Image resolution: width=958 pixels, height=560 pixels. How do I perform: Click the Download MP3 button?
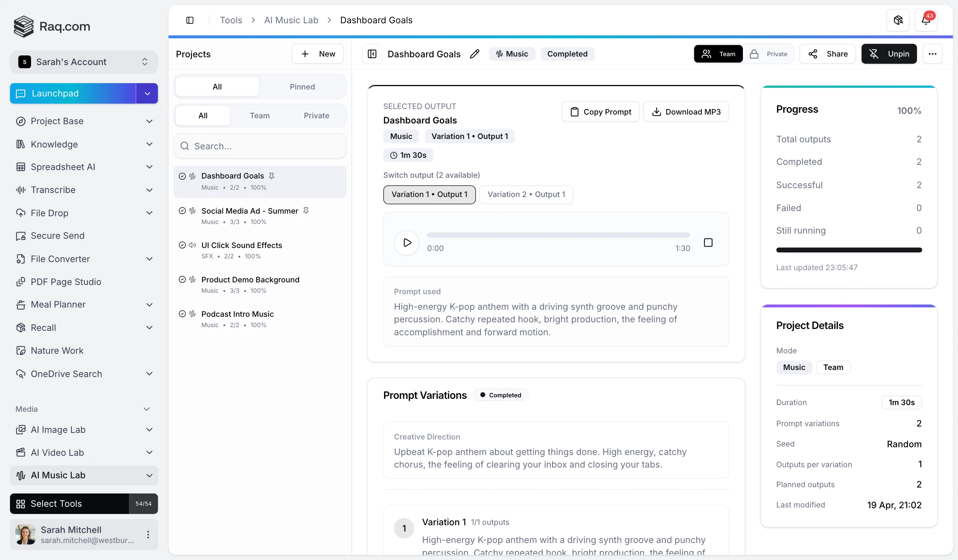(x=686, y=112)
